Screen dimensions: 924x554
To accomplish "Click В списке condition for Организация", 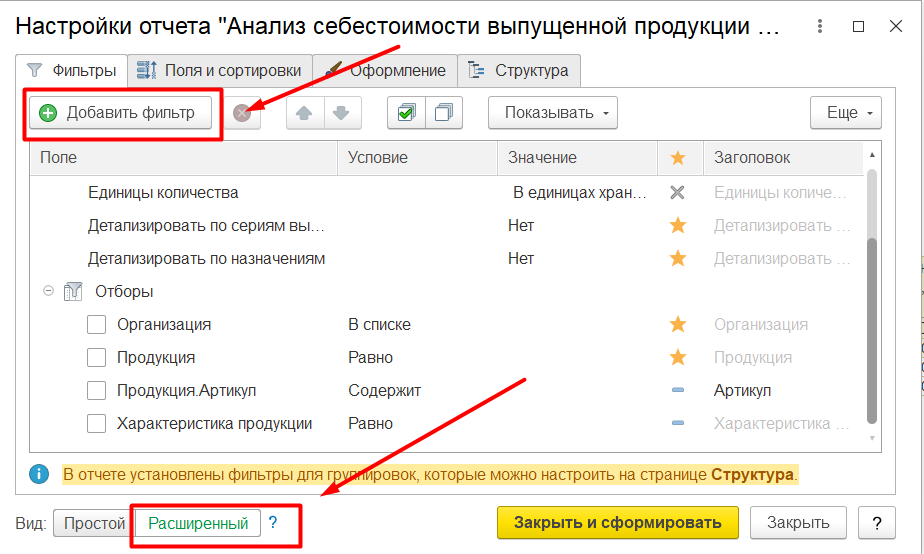I will click(x=380, y=325).
